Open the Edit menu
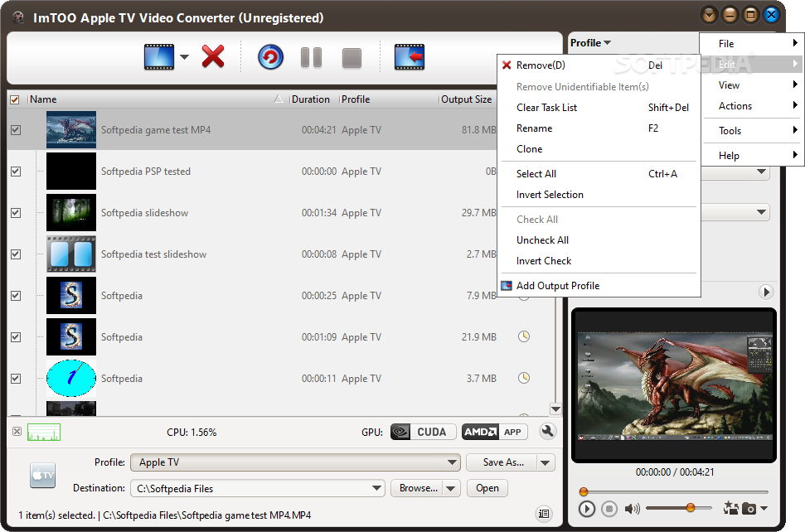This screenshot has height=532, width=805. click(753, 64)
